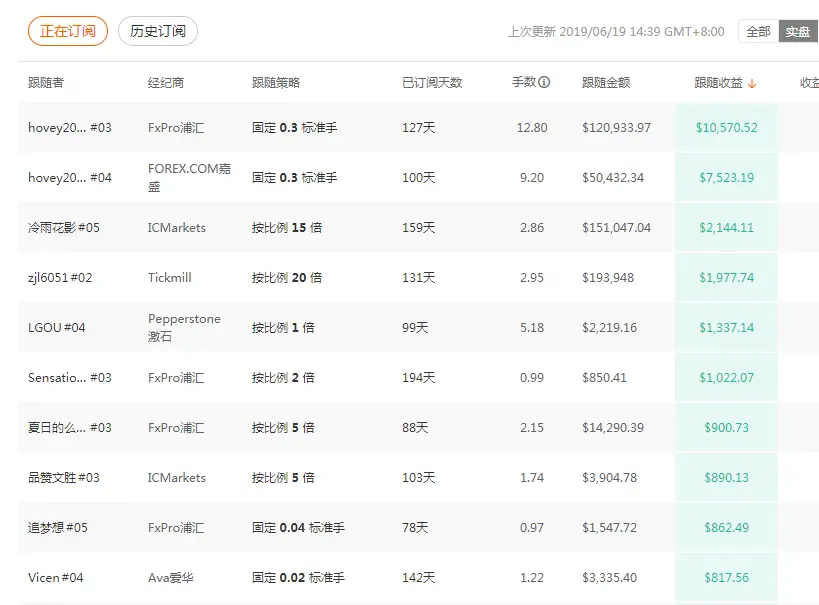Image resolution: width=819 pixels, height=605 pixels.
Task: Click profit value $10,570.52
Action: point(727,127)
